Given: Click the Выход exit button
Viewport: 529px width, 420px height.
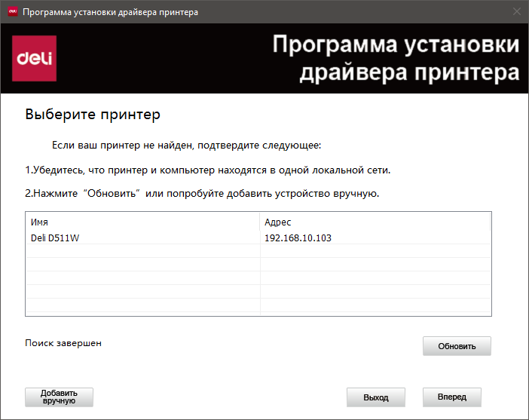Looking at the screenshot, I should [x=376, y=397].
